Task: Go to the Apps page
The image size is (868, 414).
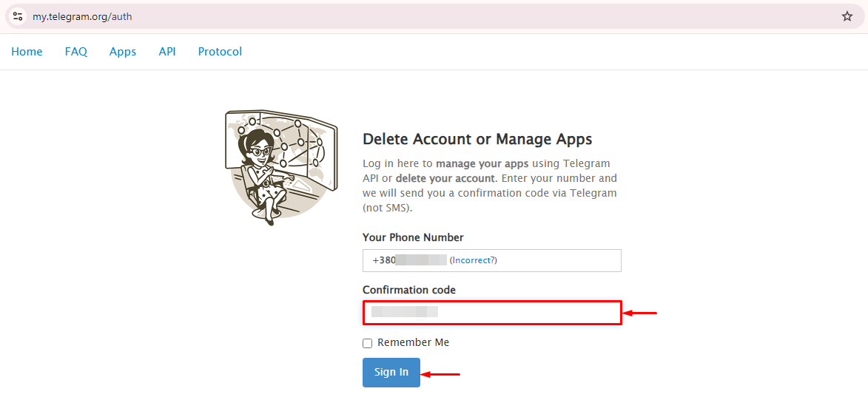Action: (123, 52)
